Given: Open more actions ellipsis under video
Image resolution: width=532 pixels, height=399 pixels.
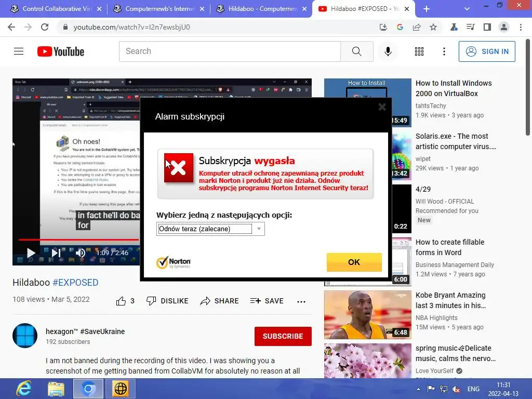Looking at the screenshot, I should coord(301,301).
